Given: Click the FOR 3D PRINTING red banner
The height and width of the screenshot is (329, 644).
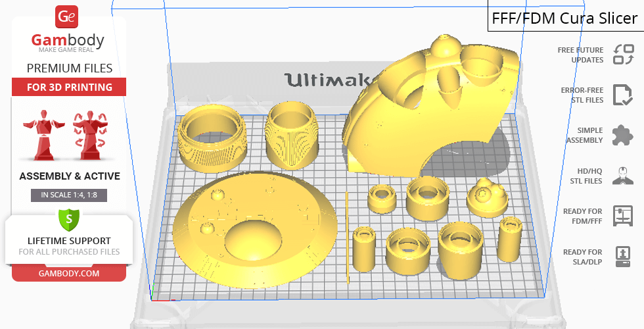Looking at the screenshot, I should [x=68, y=87].
